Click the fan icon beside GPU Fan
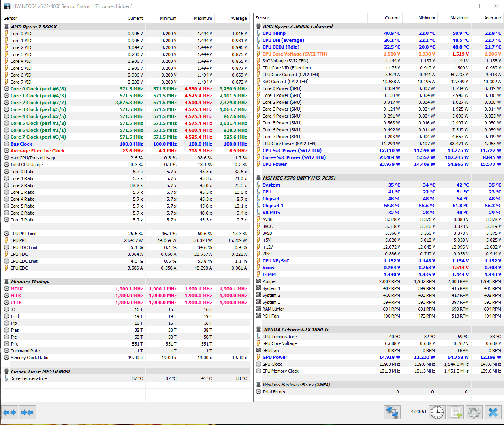This screenshot has width=504, height=425. pos(258,350)
